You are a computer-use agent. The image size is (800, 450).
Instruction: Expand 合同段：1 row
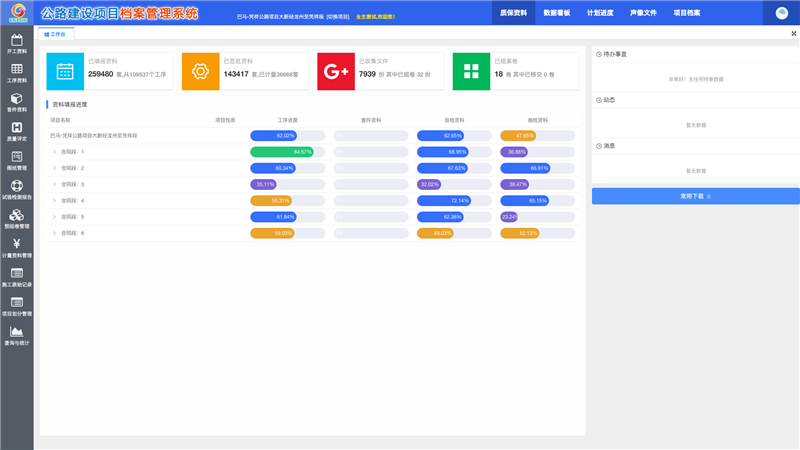pos(54,152)
